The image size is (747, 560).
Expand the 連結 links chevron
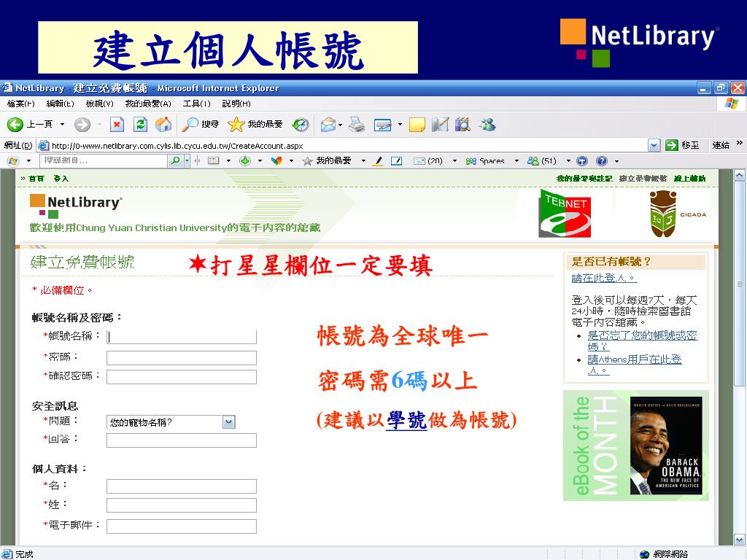click(740, 143)
